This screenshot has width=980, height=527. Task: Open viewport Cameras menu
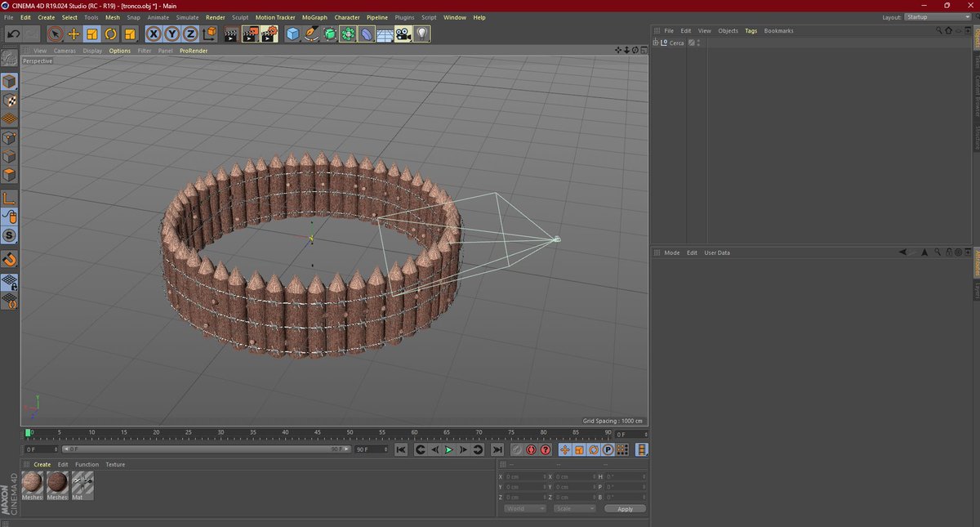pos(65,51)
